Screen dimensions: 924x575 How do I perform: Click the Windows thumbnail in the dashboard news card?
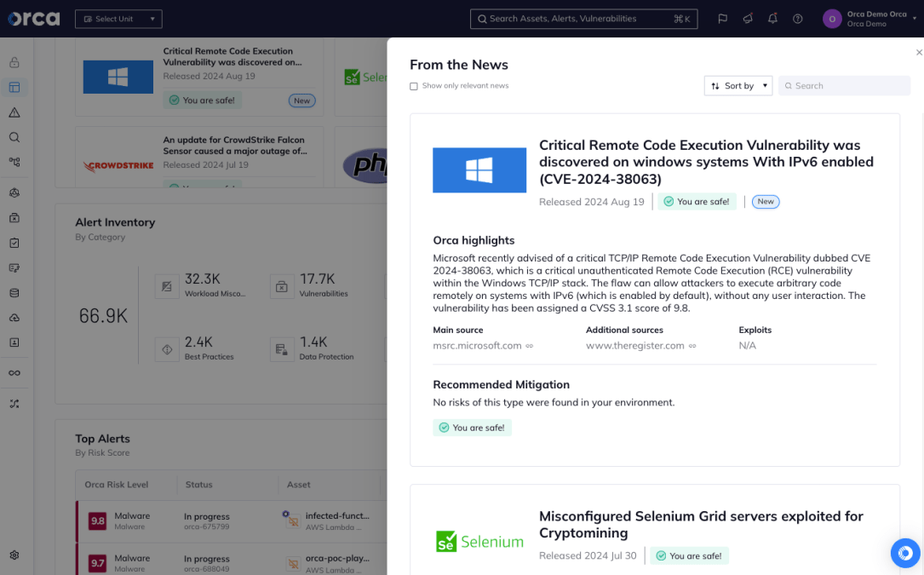(118, 77)
